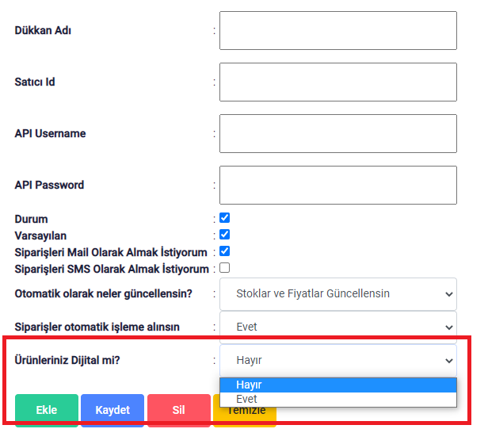Click the yellow Temizle button
488x448 pixels.
[x=245, y=415]
